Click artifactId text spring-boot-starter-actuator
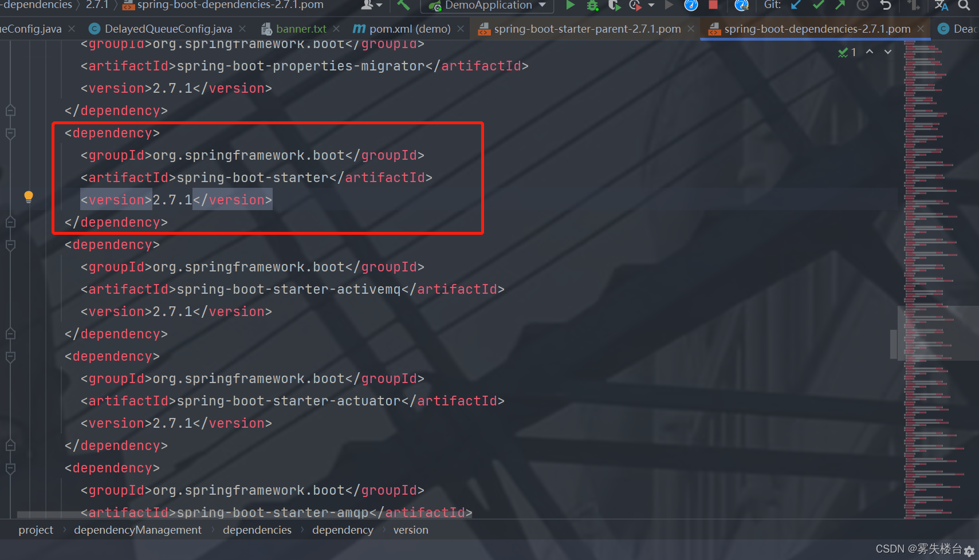 [289, 401]
